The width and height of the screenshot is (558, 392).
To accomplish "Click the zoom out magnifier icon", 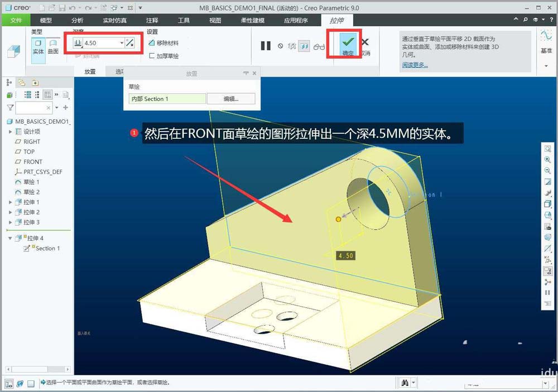I will [547, 171].
